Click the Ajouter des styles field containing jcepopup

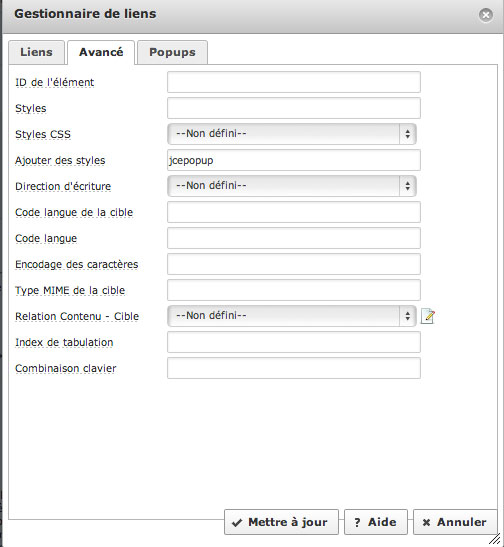coord(294,160)
